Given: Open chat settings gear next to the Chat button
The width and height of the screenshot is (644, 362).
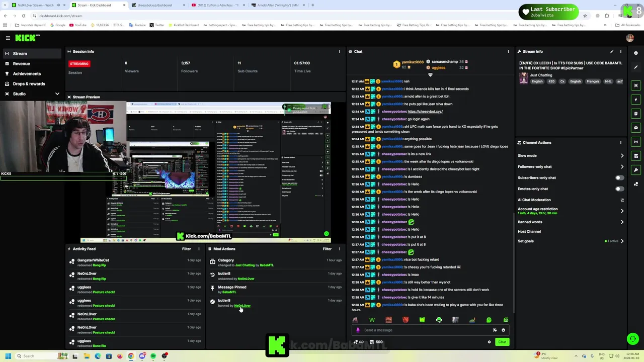Looking at the screenshot, I should [x=489, y=342].
